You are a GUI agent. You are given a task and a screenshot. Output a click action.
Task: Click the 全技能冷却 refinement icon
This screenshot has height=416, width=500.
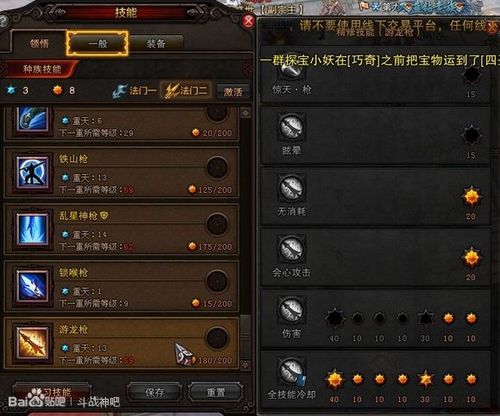(x=291, y=371)
